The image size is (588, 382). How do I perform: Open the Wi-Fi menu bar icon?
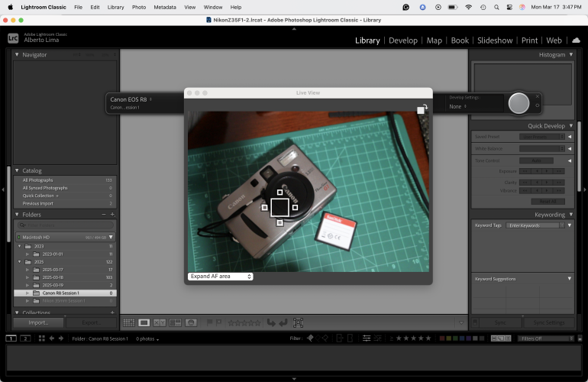pyautogui.click(x=468, y=7)
